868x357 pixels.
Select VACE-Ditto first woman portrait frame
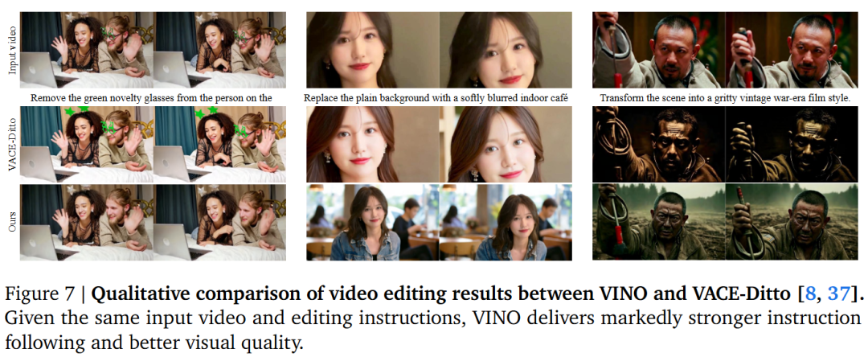373,145
